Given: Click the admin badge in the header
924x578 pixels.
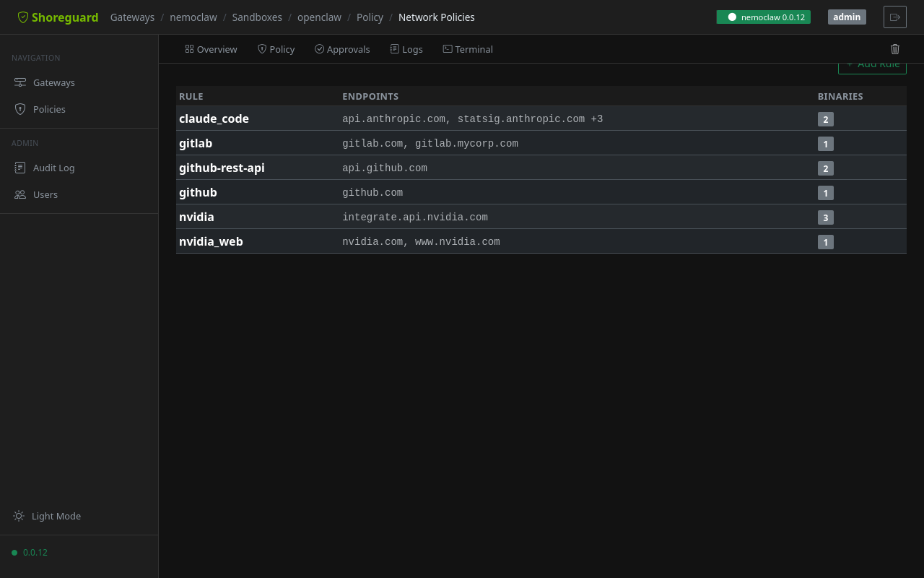Looking at the screenshot, I should (846, 16).
